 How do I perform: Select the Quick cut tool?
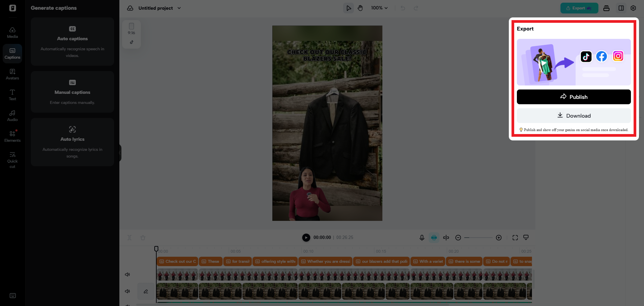[12, 159]
